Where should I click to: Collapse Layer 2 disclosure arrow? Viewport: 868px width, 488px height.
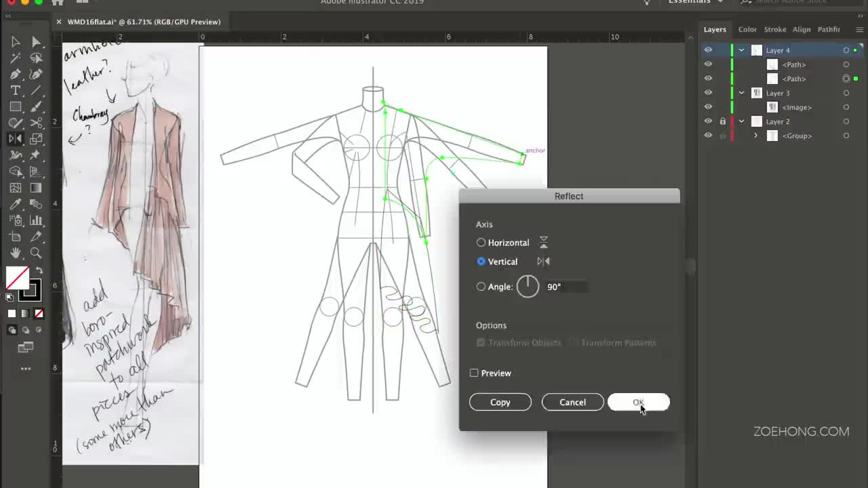[x=741, y=121]
